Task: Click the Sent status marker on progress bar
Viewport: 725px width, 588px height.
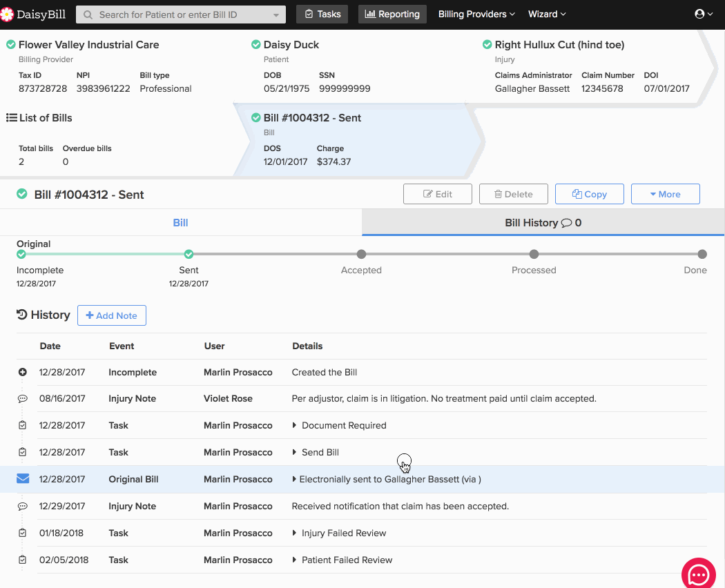Action: (188, 254)
